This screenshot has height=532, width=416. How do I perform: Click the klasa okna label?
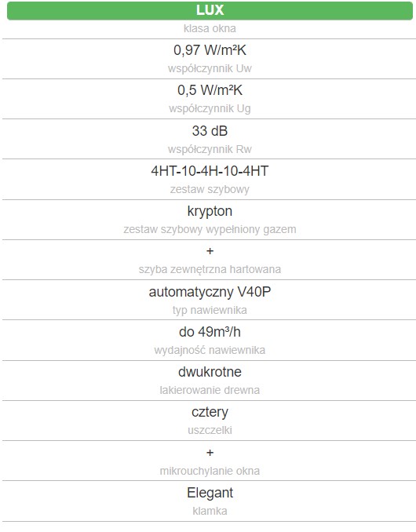tap(210, 28)
